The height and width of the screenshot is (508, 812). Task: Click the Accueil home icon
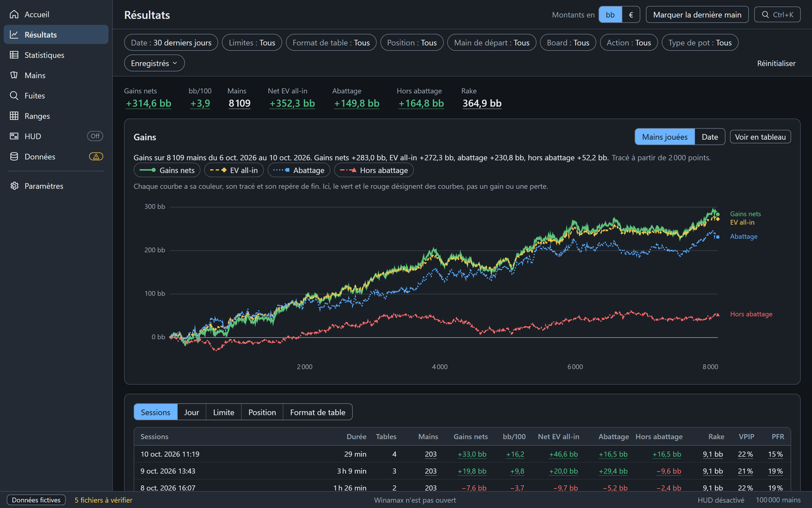(x=14, y=14)
